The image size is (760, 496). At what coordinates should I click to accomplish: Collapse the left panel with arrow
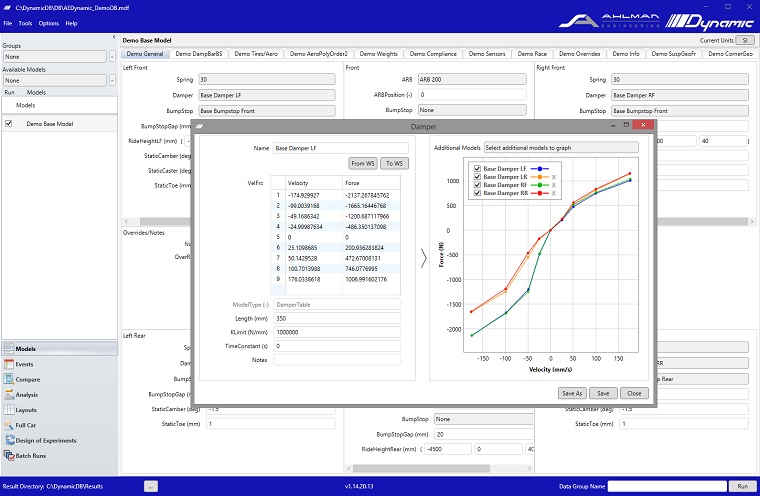[x=113, y=38]
